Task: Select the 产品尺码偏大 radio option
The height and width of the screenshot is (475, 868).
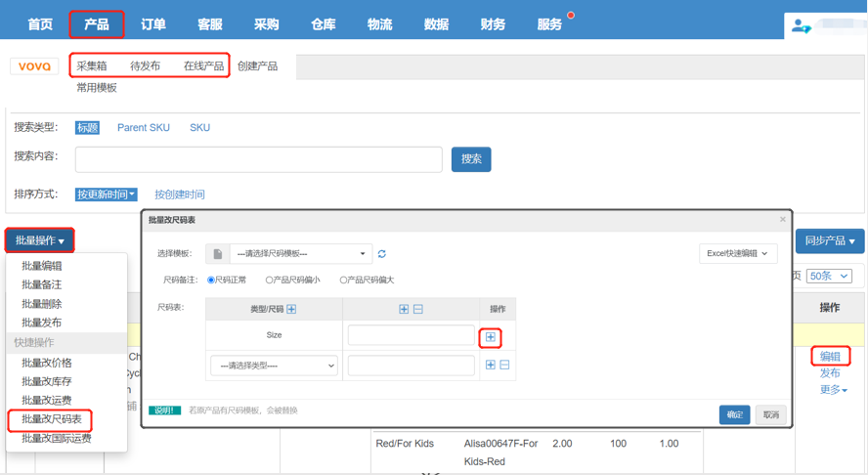Action: [344, 281]
